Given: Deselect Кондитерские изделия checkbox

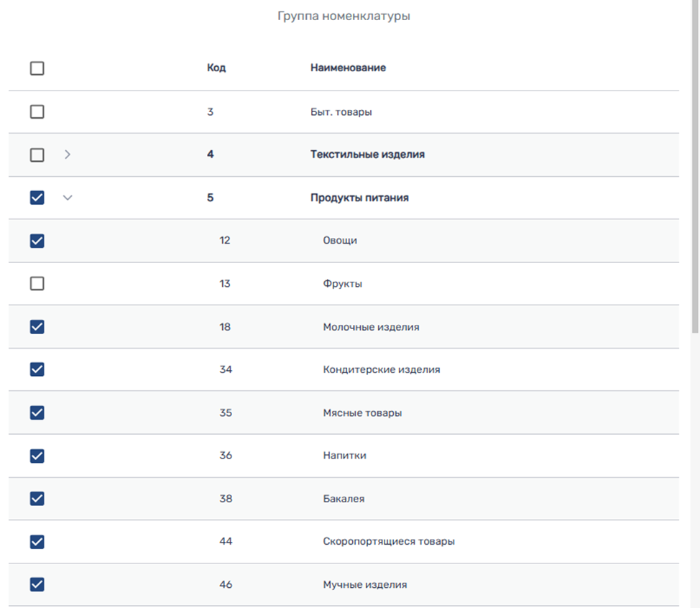Looking at the screenshot, I should [x=37, y=369].
